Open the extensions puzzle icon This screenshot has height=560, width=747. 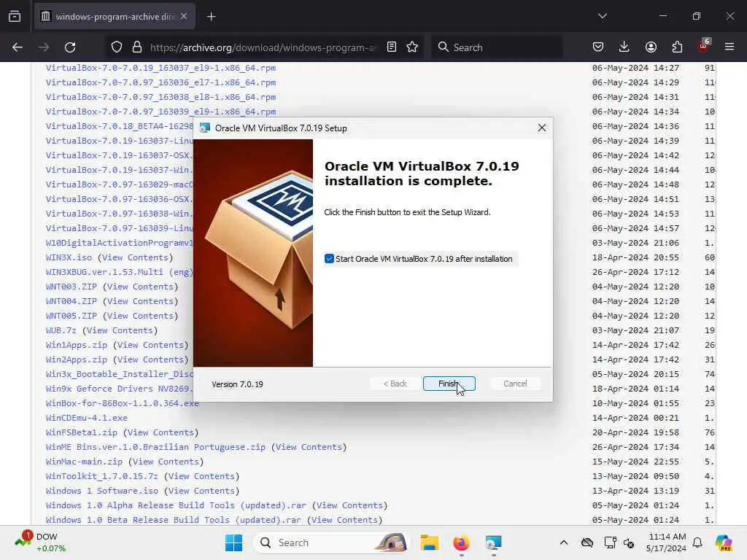tap(677, 47)
